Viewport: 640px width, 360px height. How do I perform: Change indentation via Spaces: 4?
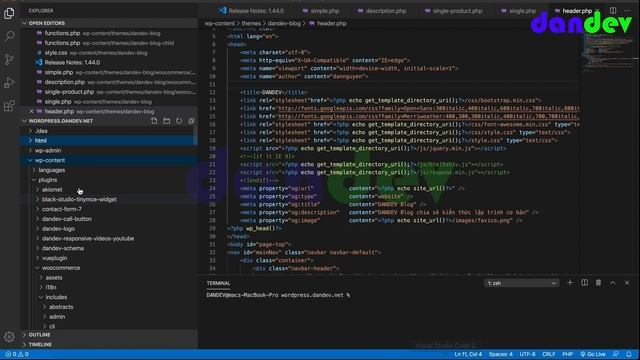point(500,354)
